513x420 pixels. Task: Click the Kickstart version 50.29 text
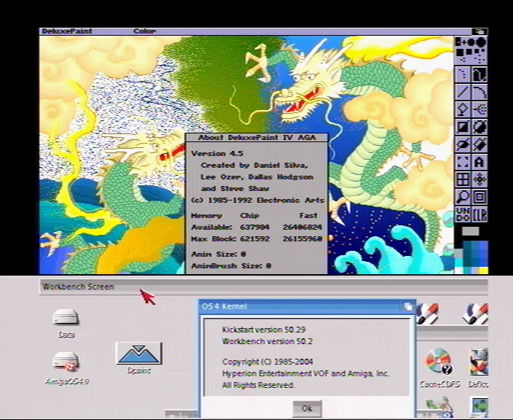[264, 330]
